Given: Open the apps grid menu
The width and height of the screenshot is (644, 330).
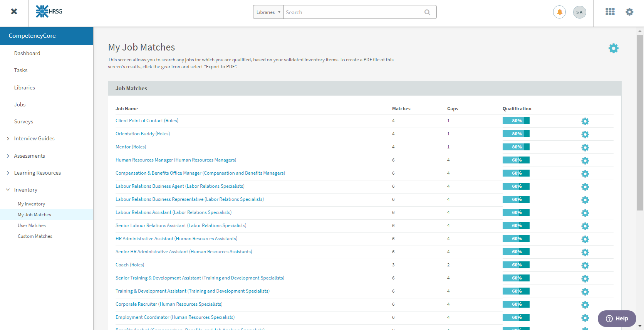Looking at the screenshot, I should [x=610, y=12].
